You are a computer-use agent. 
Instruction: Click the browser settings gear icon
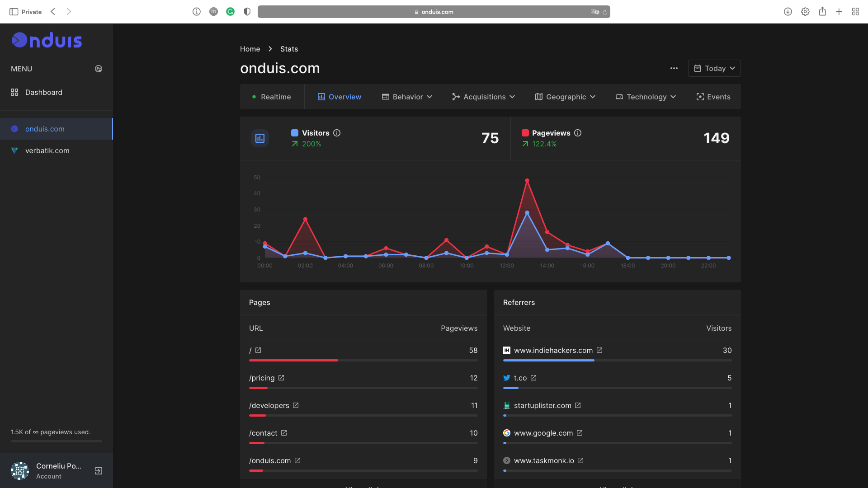[x=805, y=12]
